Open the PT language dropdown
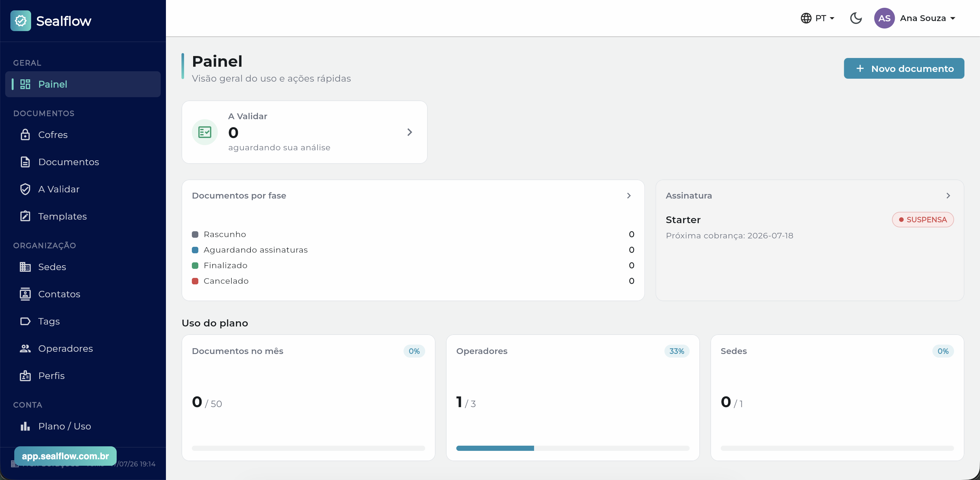Viewport: 980px width, 480px height. [817, 18]
